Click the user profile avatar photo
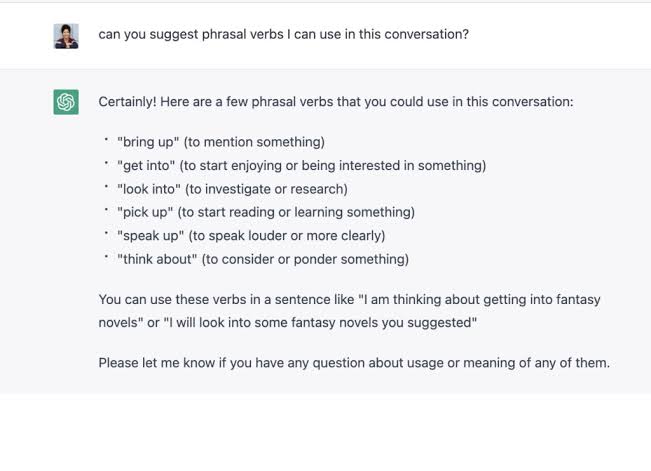Viewport: 651px width, 471px height. coord(66,36)
